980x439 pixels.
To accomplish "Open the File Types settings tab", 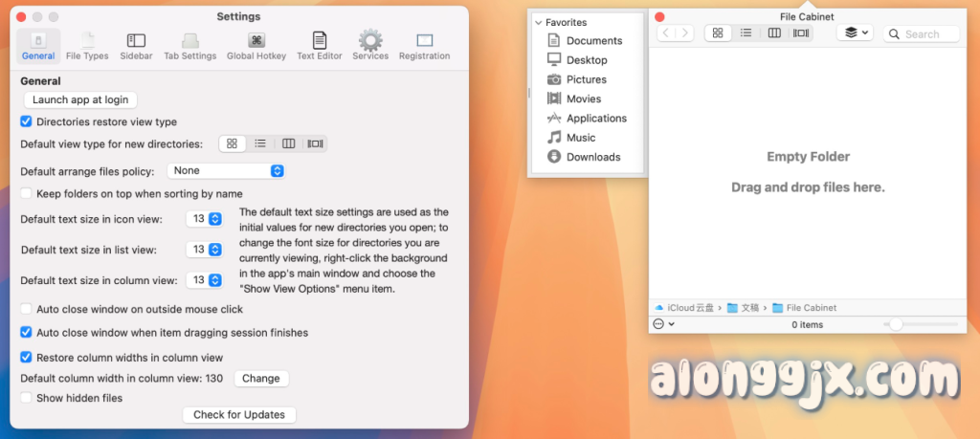I will click(x=87, y=47).
